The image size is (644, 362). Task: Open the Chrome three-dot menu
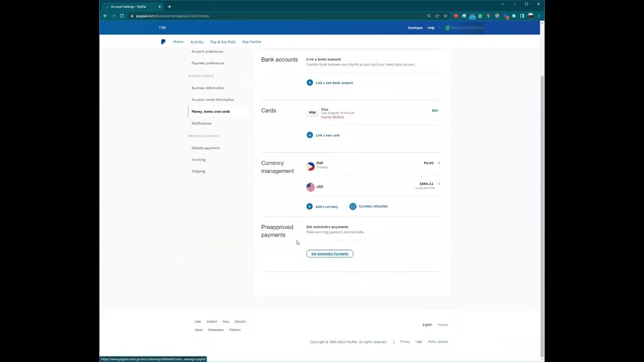(539, 16)
